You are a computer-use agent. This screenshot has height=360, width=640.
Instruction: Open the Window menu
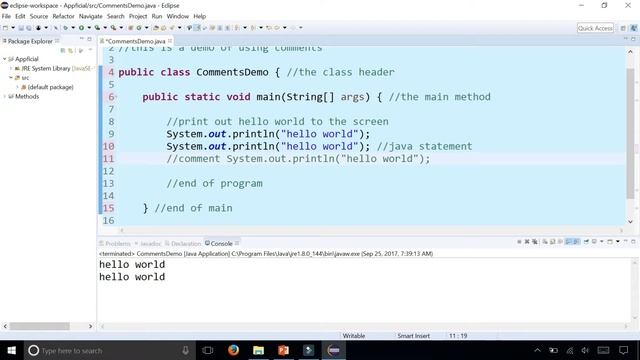[178, 16]
